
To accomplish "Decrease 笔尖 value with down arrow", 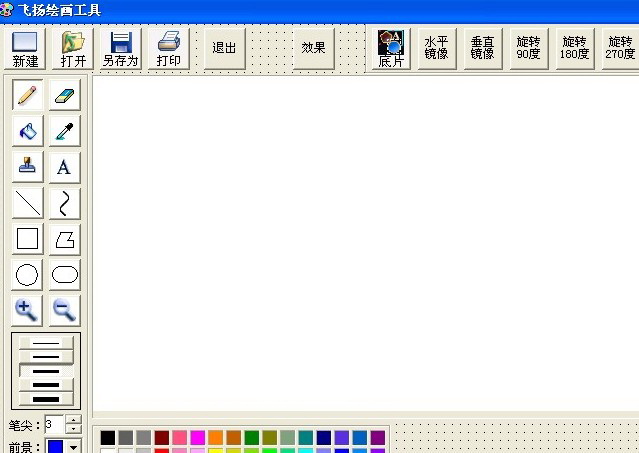I will [73, 429].
